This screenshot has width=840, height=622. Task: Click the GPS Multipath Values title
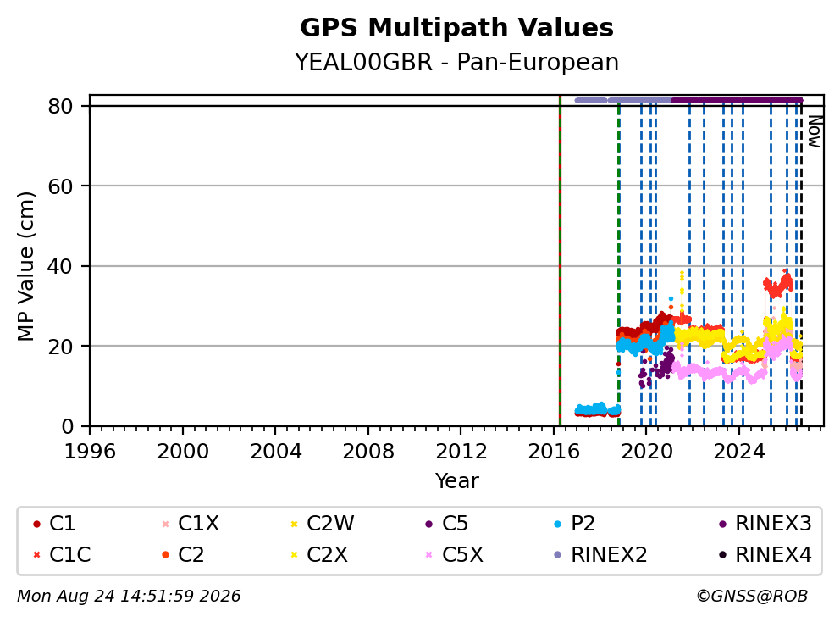coord(456,28)
